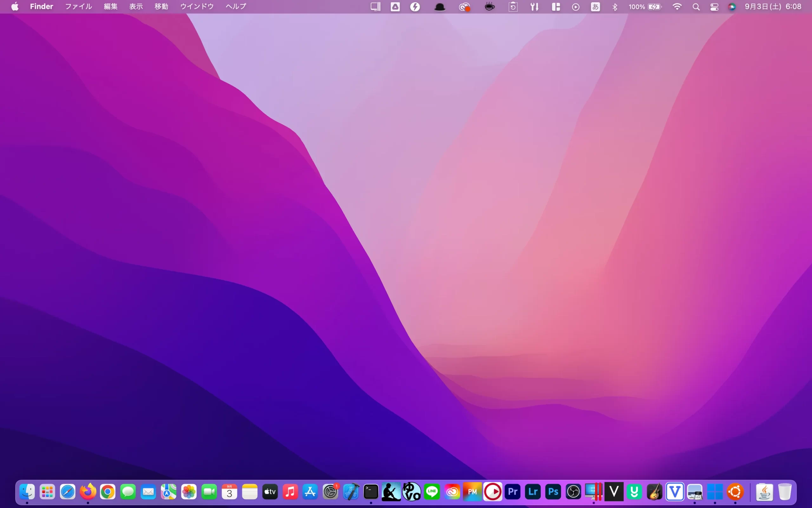The width and height of the screenshot is (812, 508).
Task: Open the black V app icon
Action: [x=614, y=492]
